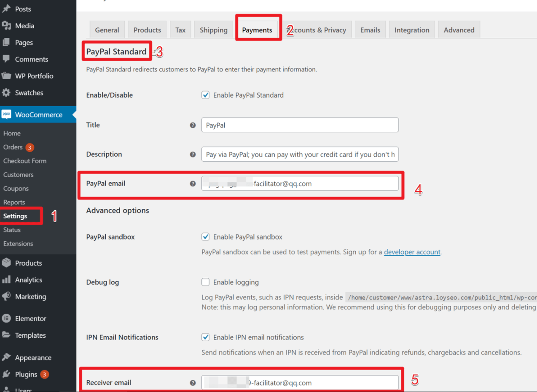Open the Analytics menu label
The width and height of the screenshot is (537, 392).
pos(29,280)
